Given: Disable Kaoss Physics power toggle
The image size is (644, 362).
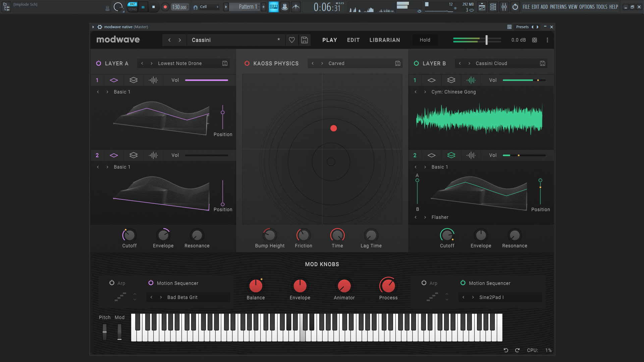Looking at the screenshot, I should coord(247,63).
